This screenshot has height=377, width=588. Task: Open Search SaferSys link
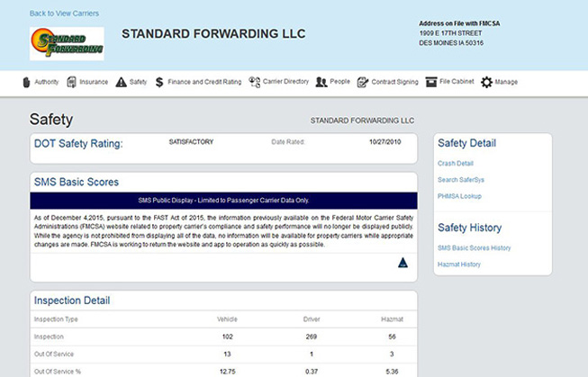pos(461,180)
